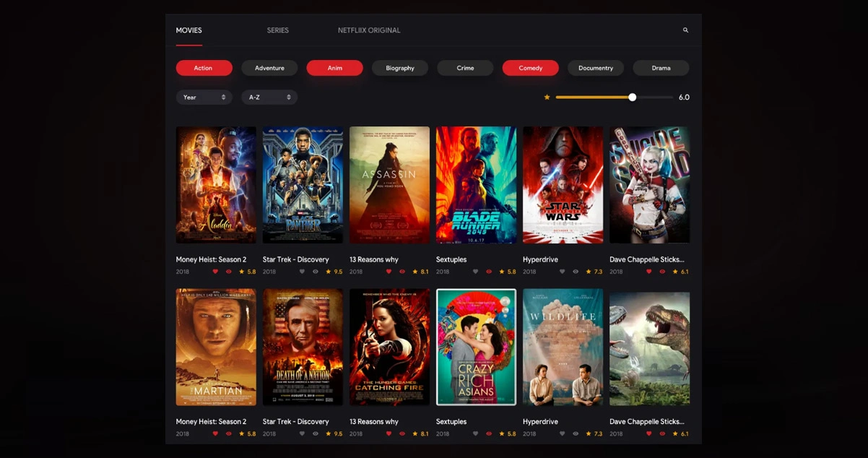
Task: Switch to the Series tab
Action: click(277, 30)
